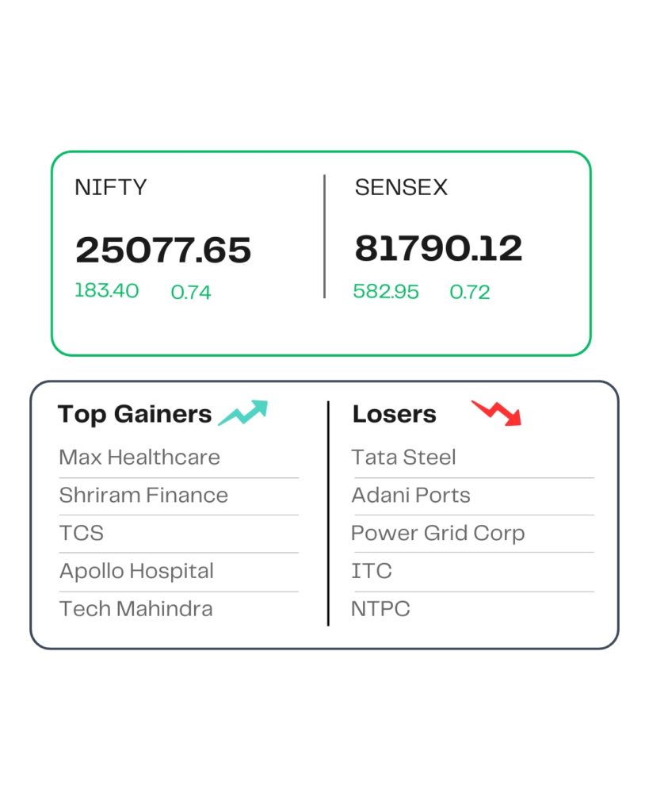Click the NIFTY point change 183.40
The height and width of the screenshot is (812, 649).
[x=106, y=291]
